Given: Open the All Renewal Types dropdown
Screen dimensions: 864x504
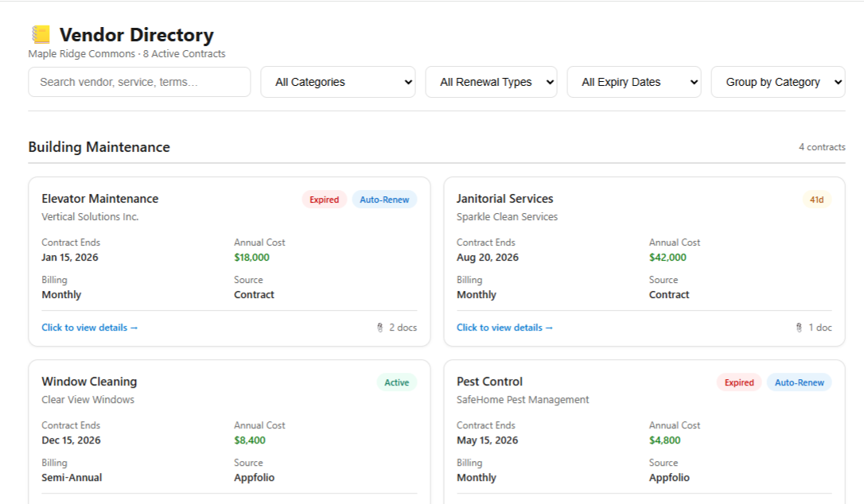Looking at the screenshot, I should point(491,82).
